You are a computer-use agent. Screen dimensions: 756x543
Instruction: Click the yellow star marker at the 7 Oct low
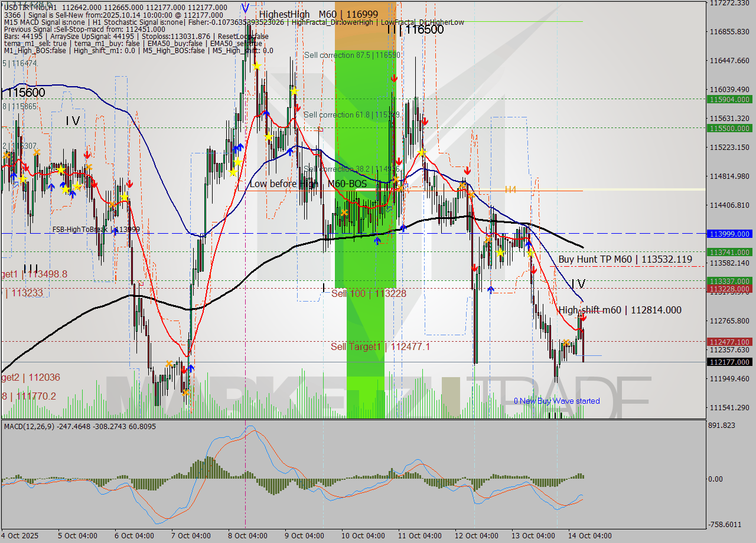click(x=186, y=391)
